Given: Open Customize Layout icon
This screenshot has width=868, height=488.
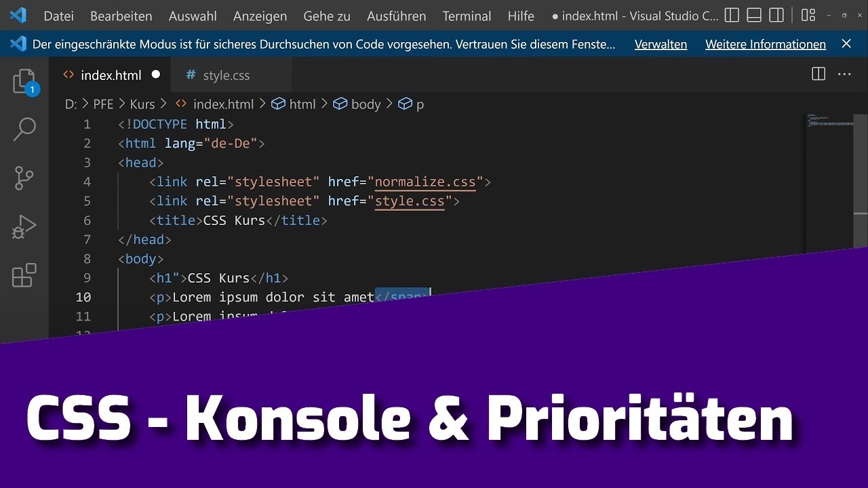Looking at the screenshot, I should click(x=808, y=15).
